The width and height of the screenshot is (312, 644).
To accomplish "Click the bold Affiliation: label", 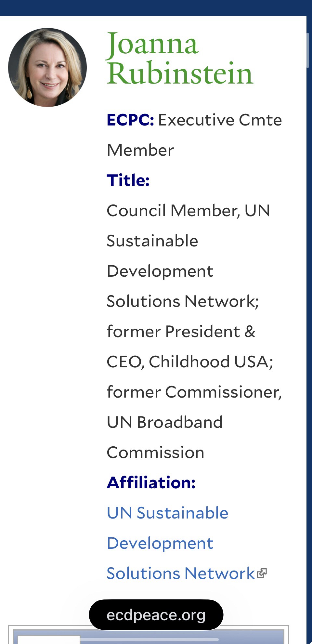I will tap(151, 483).
